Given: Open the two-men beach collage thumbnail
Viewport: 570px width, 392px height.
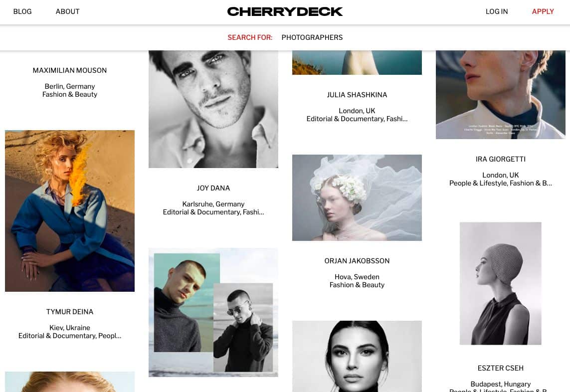Looking at the screenshot, I should point(213,312).
